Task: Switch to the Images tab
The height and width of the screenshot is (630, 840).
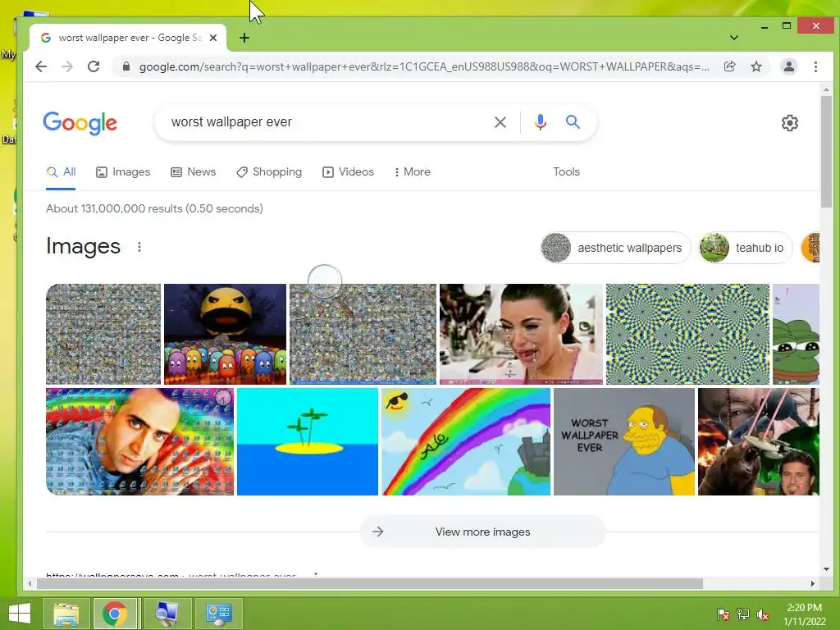Action: tap(123, 172)
